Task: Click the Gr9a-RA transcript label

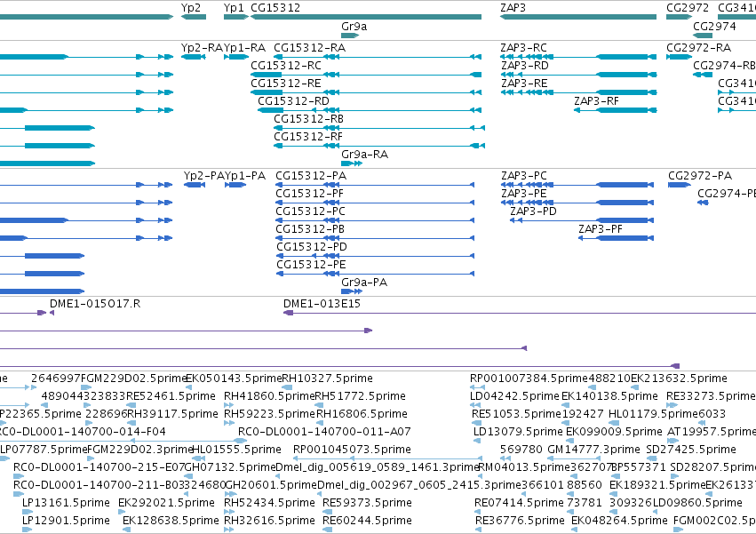Action: (x=364, y=155)
